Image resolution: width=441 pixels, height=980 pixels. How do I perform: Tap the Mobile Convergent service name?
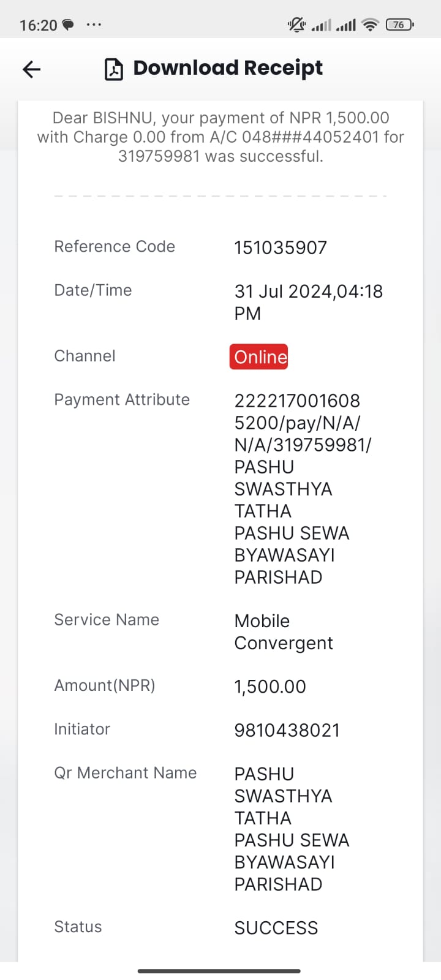[284, 632]
